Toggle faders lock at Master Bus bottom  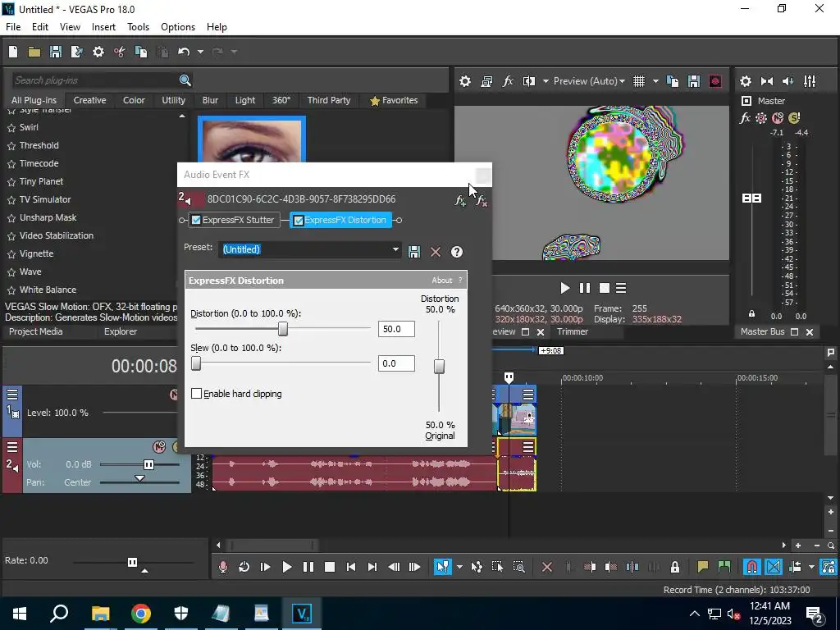(751, 314)
